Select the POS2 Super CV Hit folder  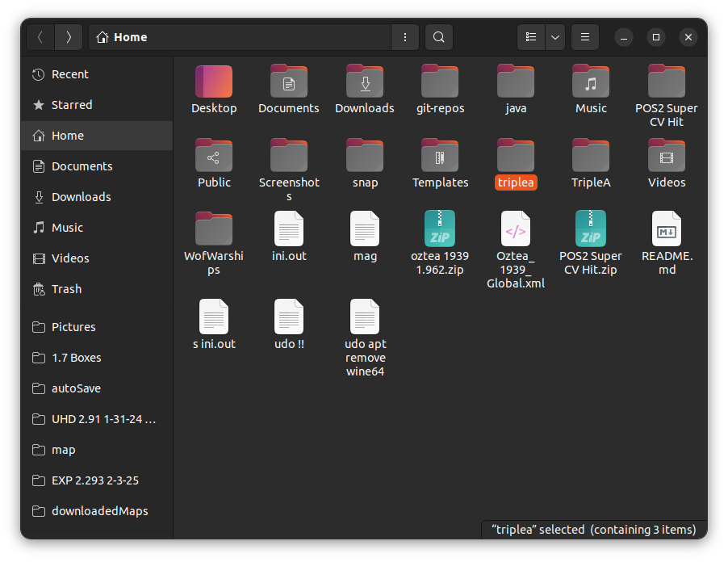pos(667,82)
